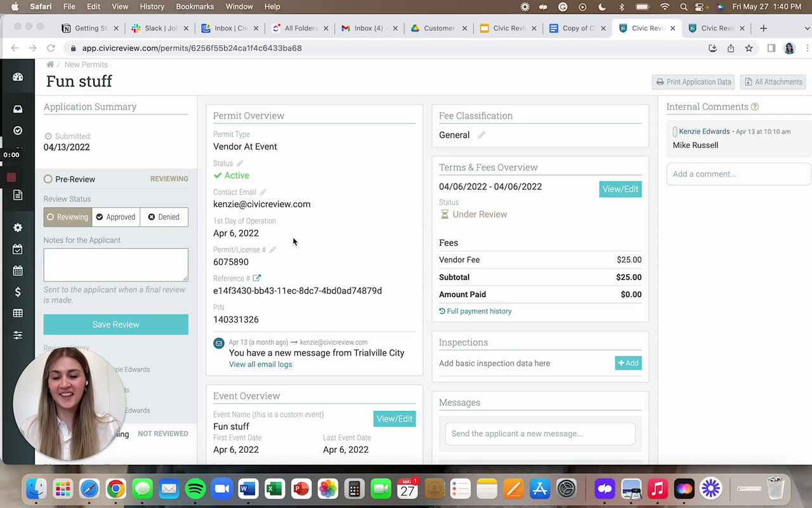This screenshot has width=812, height=508.
Task: Open All Attachments
Action: click(x=774, y=82)
